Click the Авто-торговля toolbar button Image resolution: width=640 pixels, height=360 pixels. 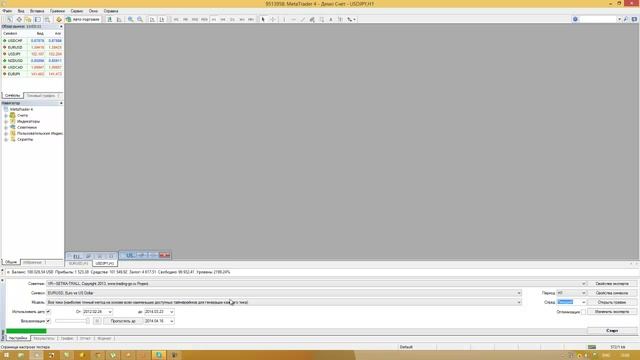tap(83, 19)
